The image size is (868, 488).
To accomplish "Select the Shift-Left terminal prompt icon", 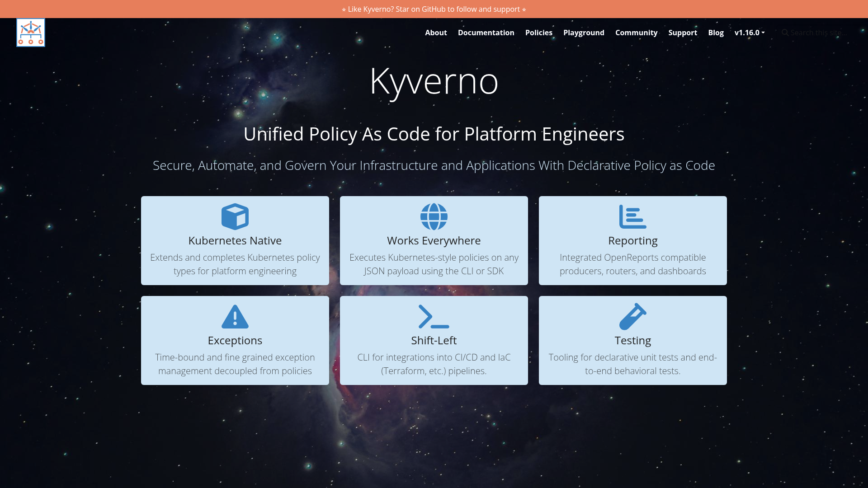I will 434,316.
